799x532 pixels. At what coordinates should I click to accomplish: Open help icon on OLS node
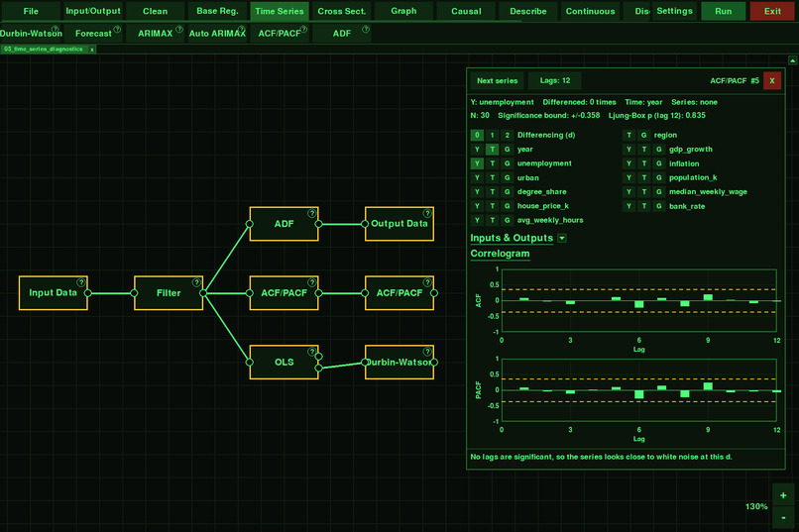pos(311,352)
